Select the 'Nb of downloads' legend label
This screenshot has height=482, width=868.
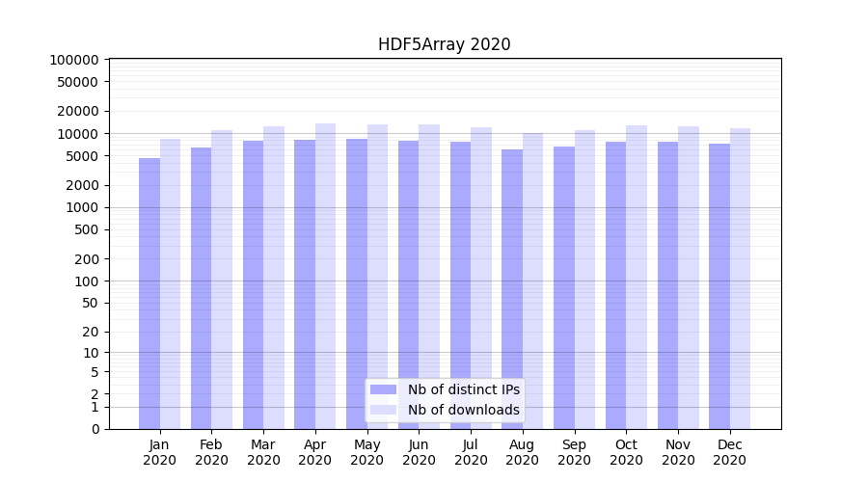pos(463,410)
